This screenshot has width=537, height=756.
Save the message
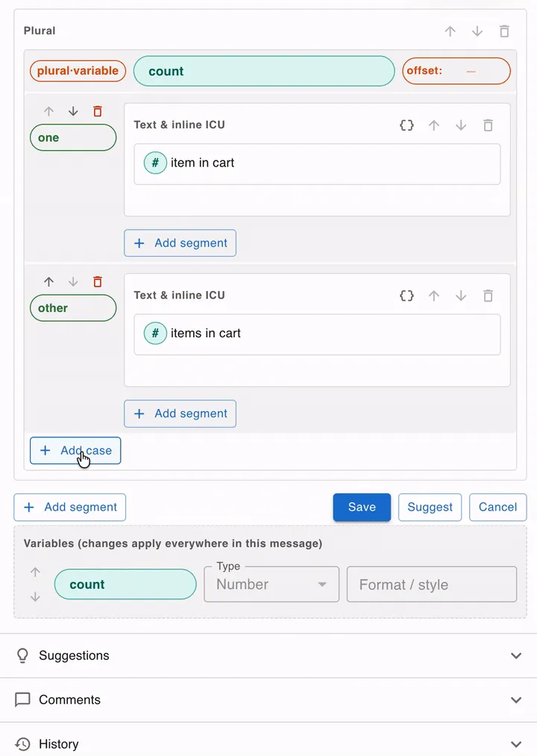pos(362,507)
